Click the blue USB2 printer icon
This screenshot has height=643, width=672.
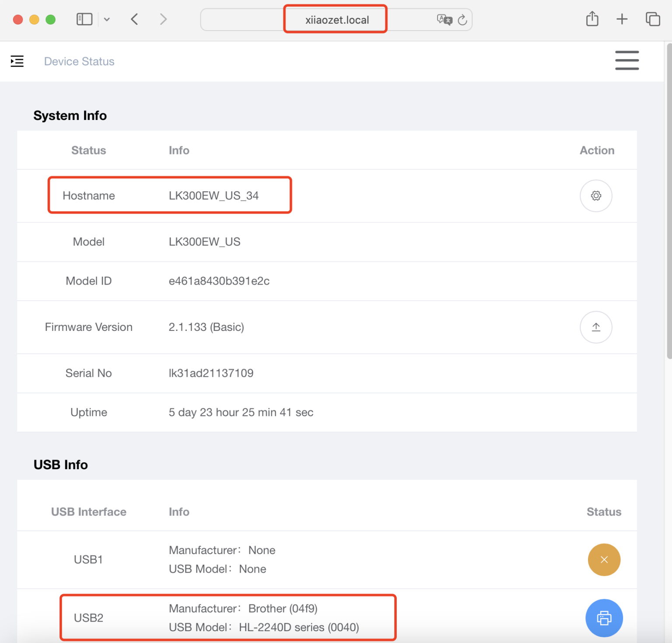tap(604, 618)
